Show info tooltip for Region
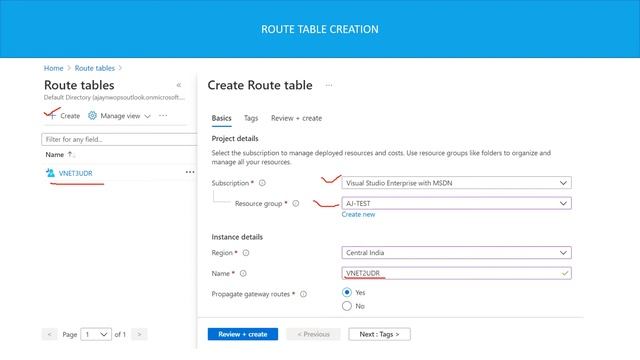This screenshot has height=360, width=640. coord(246,253)
